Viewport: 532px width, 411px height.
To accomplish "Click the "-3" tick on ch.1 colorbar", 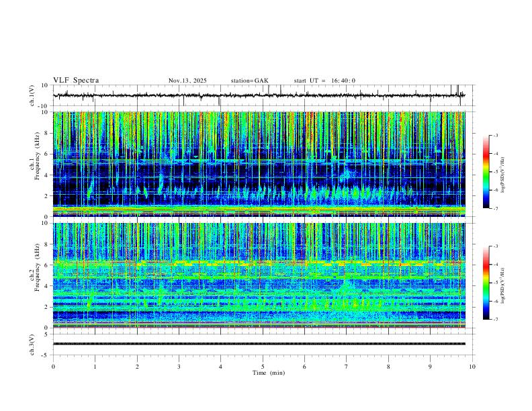I will [x=496, y=135].
